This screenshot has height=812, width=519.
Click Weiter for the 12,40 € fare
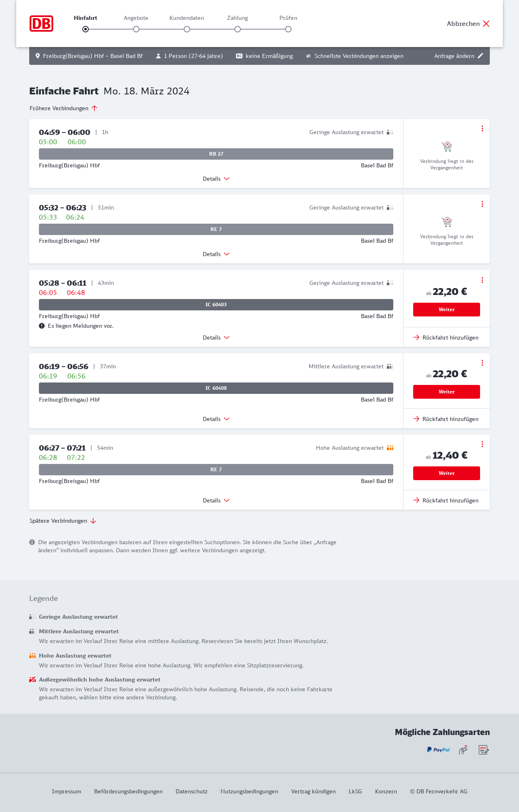(446, 473)
